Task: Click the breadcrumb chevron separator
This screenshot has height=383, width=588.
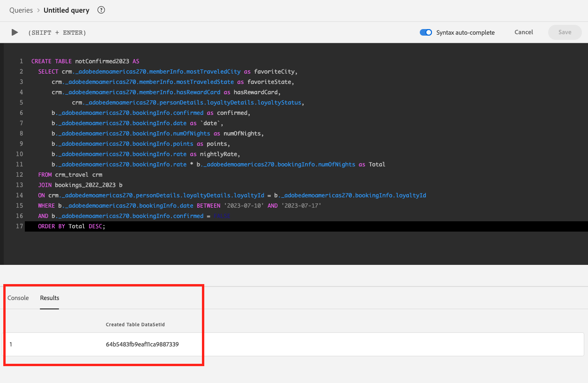Action: point(38,10)
